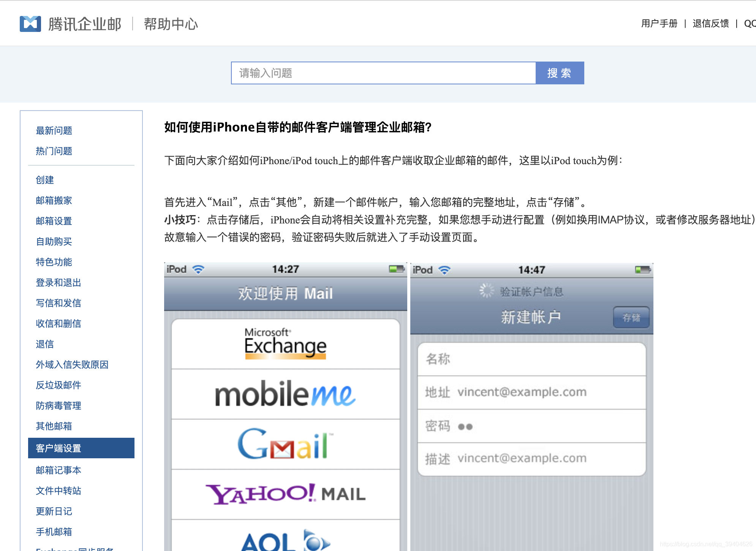
Task: Open the 邮箱搬家 category
Action: 54,200
